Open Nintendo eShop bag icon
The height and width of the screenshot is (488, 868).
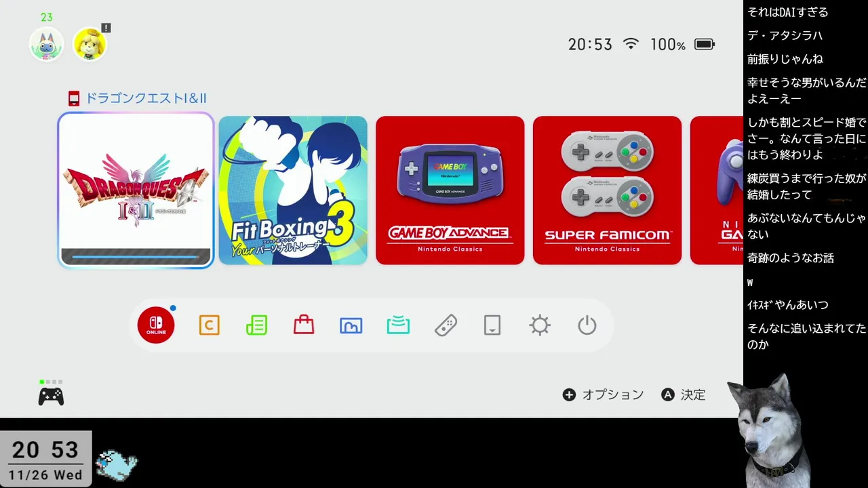[x=304, y=325]
